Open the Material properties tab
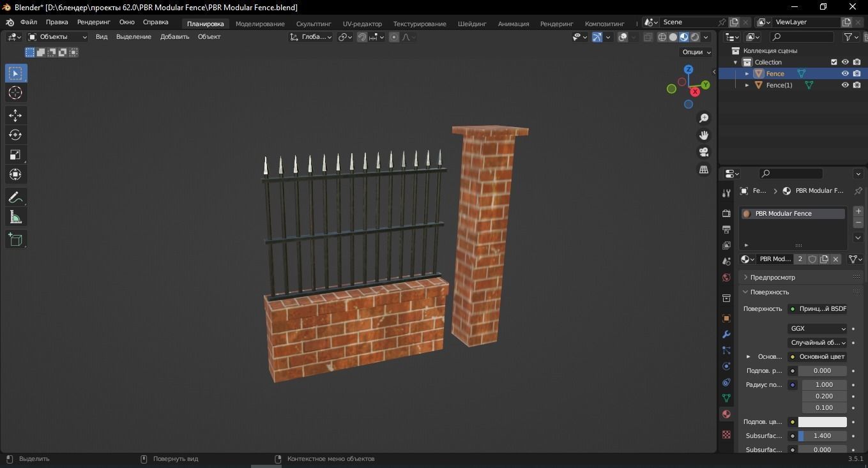The image size is (868, 468). [726, 414]
